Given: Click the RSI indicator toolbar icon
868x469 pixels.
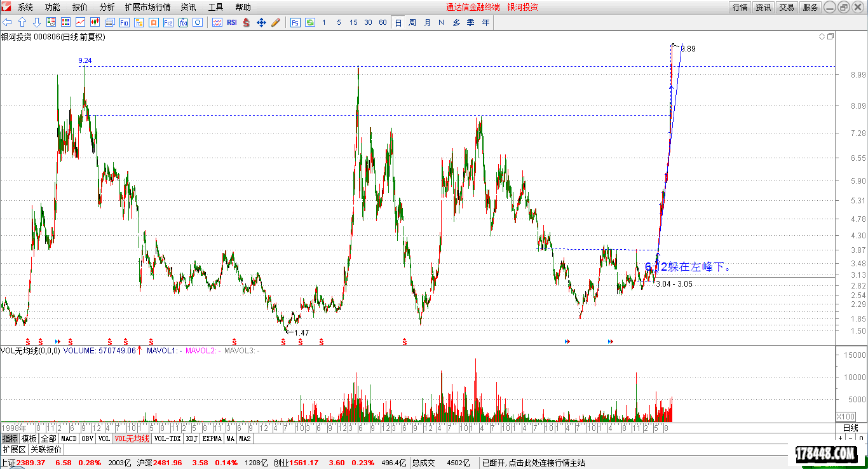Looking at the screenshot, I should 232,22.
